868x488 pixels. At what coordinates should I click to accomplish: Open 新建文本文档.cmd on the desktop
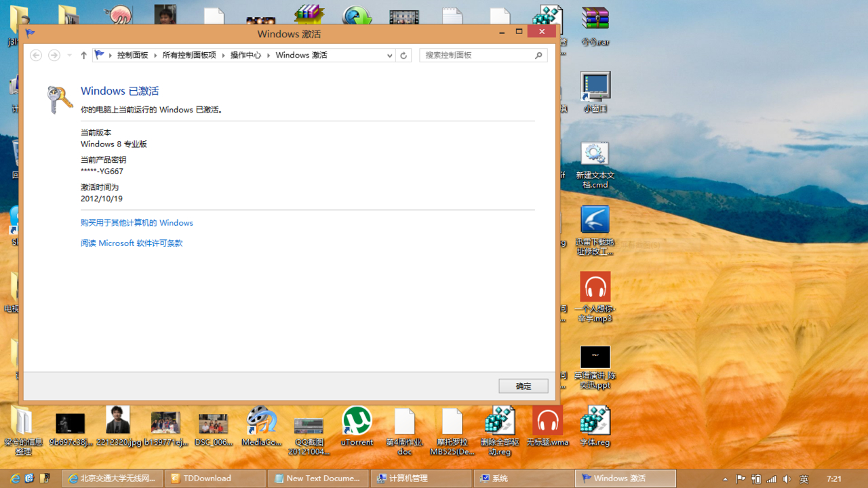[595, 165]
